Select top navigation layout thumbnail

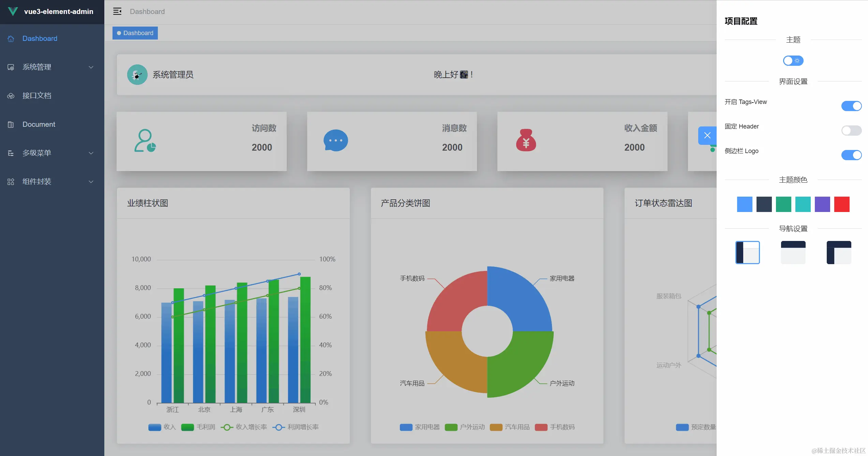point(793,253)
